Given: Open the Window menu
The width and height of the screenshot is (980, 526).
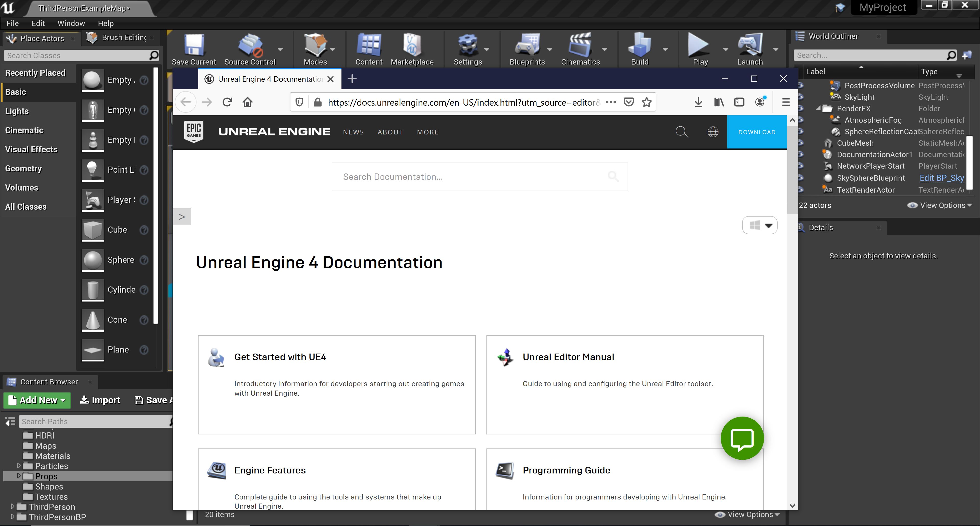Looking at the screenshot, I should 71,23.
